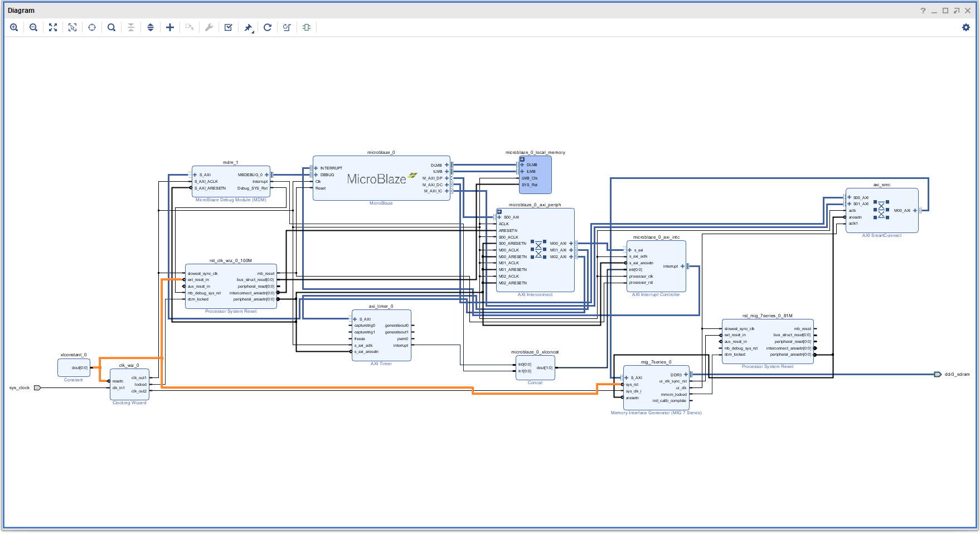Click the green Optimize Routing chip icon

pos(307,27)
